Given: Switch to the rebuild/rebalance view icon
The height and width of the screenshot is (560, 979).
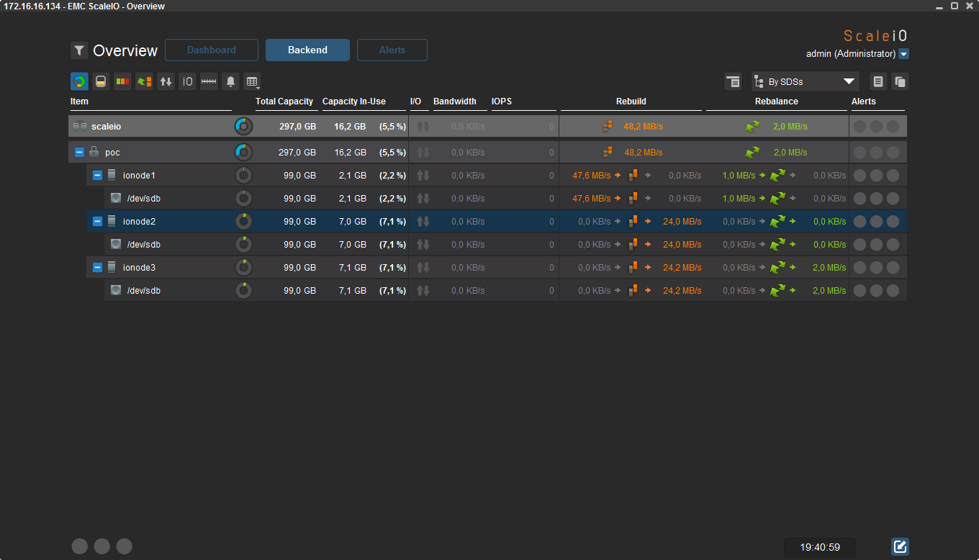Looking at the screenshot, I should pos(144,81).
